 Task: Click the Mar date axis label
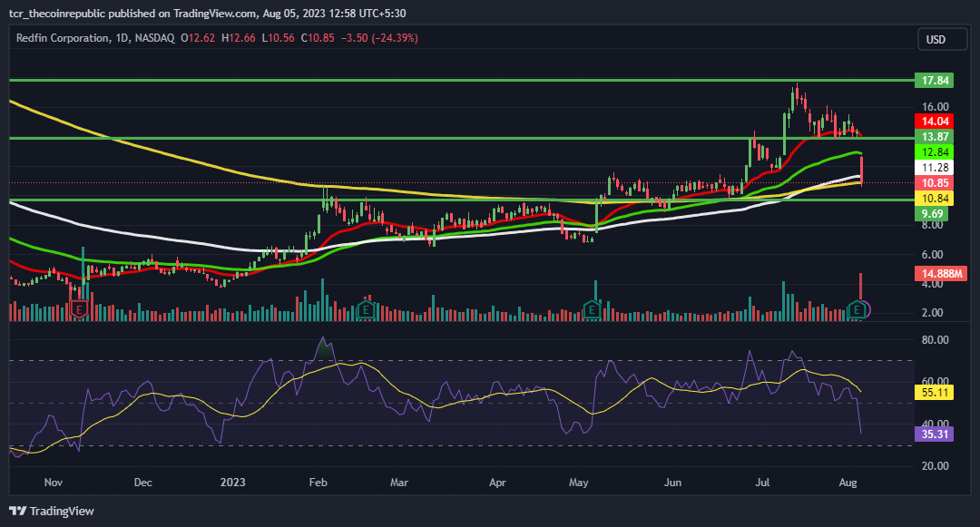(x=398, y=483)
